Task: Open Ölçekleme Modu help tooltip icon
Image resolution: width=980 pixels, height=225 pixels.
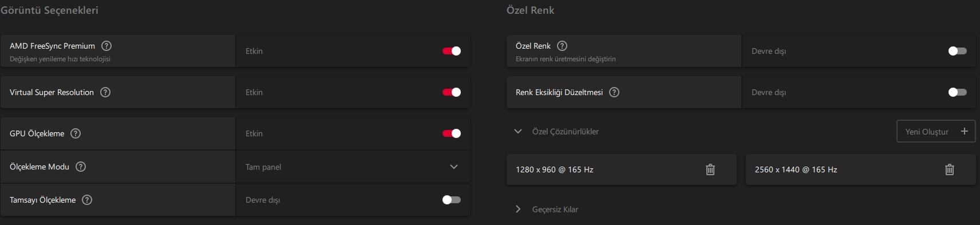Action: [x=81, y=167]
